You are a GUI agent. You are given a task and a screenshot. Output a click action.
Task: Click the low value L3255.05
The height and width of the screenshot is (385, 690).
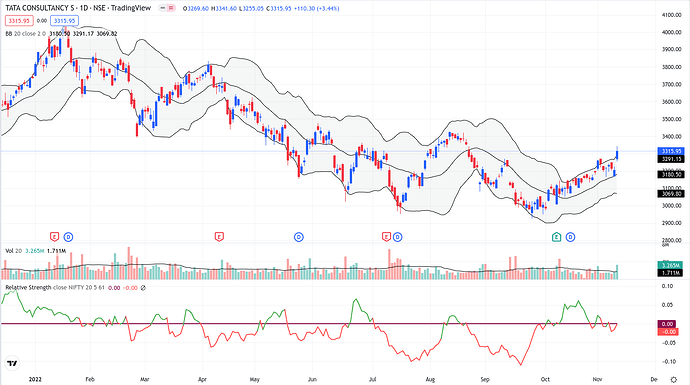tap(251, 8)
